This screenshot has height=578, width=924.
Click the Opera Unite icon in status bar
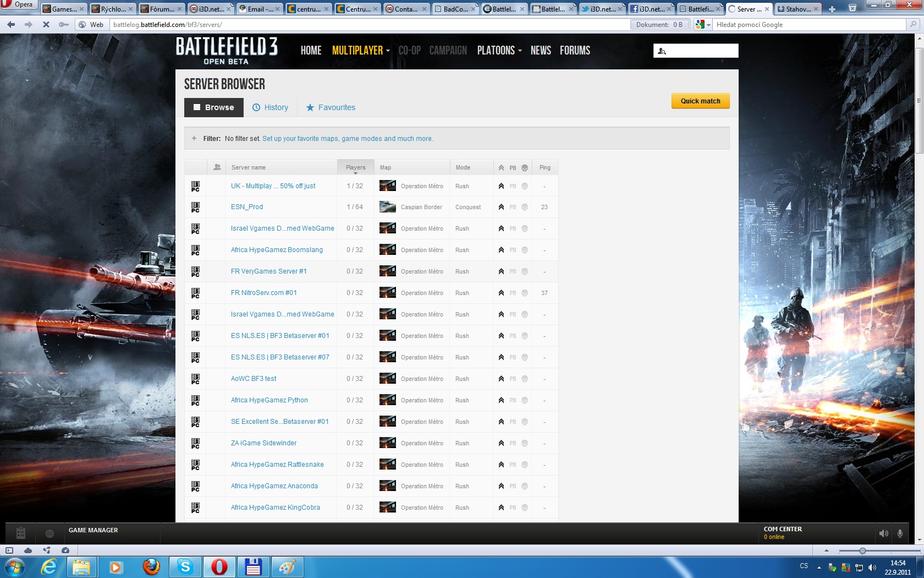(x=47, y=550)
